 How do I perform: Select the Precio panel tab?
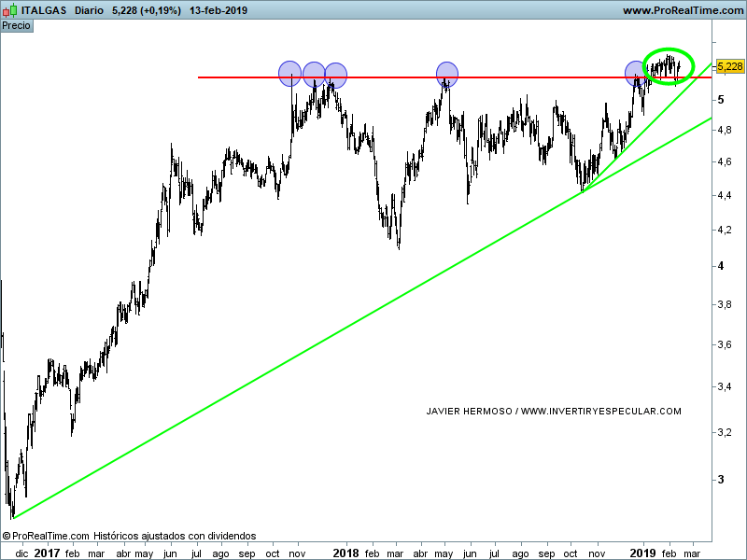(16, 26)
